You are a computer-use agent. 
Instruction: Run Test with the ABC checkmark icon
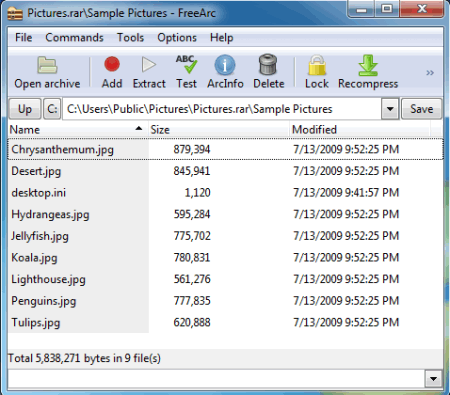click(x=186, y=64)
